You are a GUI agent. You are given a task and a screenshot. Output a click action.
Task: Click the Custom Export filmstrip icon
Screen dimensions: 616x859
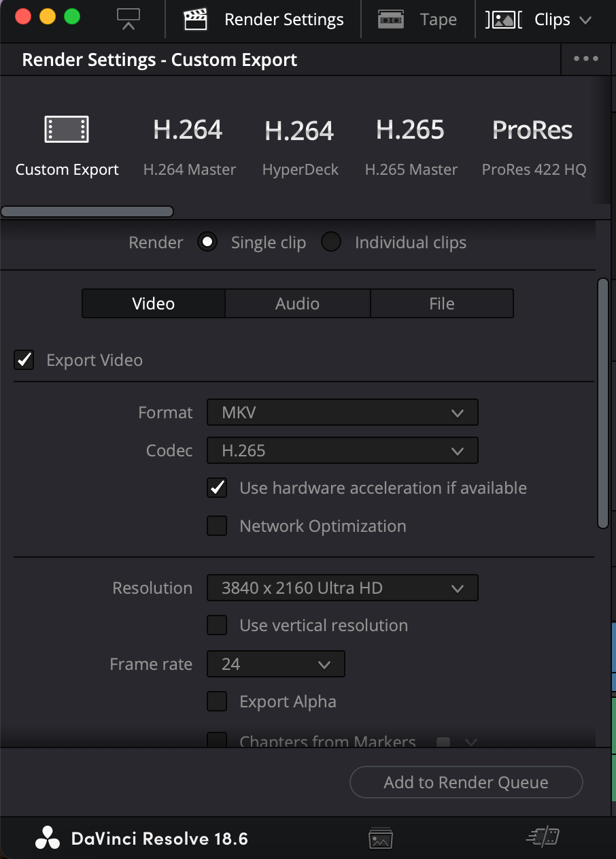67,129
